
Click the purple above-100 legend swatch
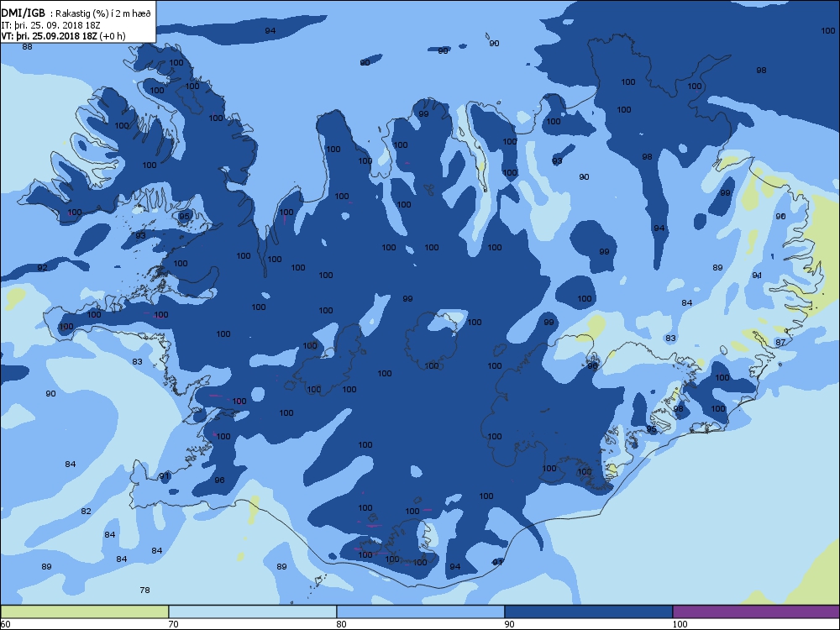(x=756, y=612)
